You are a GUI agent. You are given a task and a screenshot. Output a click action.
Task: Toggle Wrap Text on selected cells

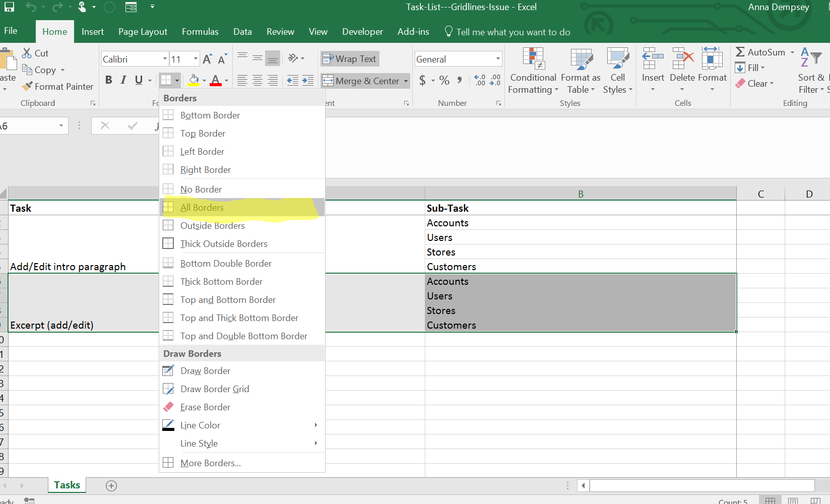pyautogui.click(x=349, y=58)
